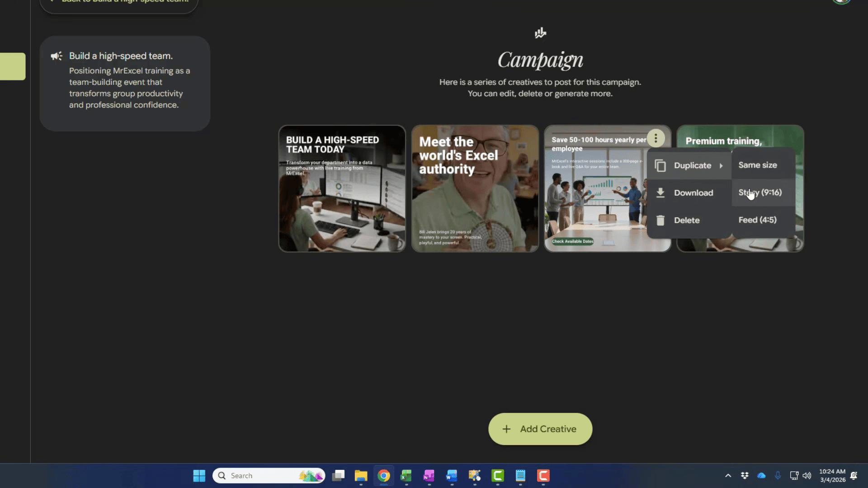
Task: Click the Add Creative button
Action: pyautogui.click(x=540, y=429)
